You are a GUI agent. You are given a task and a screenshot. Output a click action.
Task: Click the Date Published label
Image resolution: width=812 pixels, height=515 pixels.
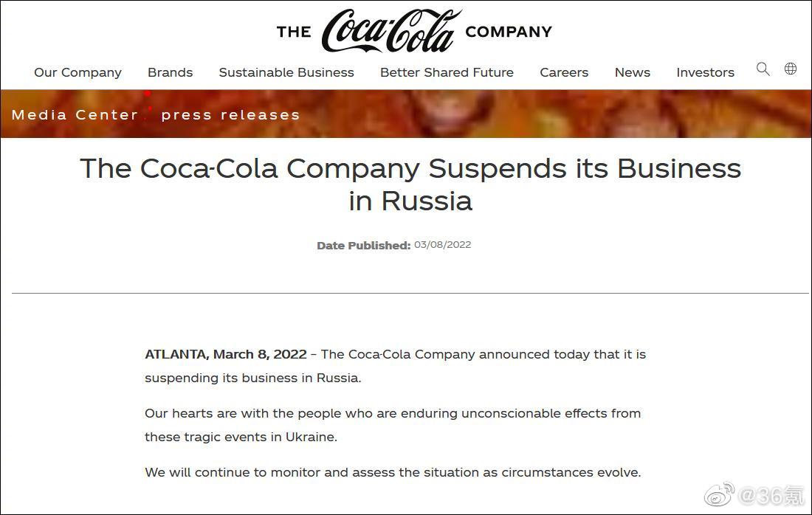click(x=363, y=246)
